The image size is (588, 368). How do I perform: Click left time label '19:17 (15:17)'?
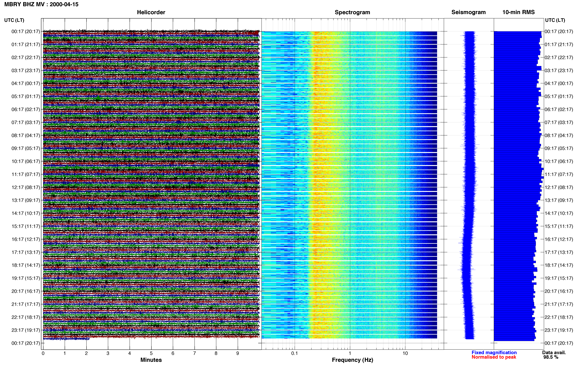[x=26, y=278]
